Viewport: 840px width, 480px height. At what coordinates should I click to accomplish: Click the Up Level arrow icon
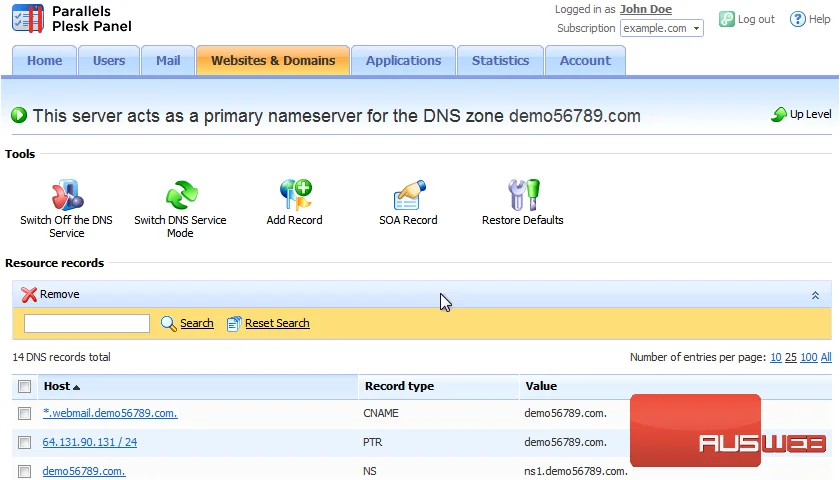pyautogui.click(x=779, y=114)
